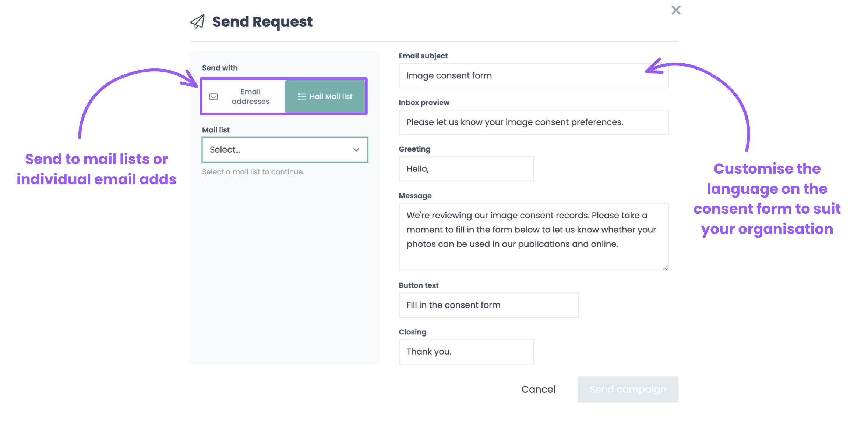
Task: Click into the Greeting field
Action: click(x=466, y=169)
